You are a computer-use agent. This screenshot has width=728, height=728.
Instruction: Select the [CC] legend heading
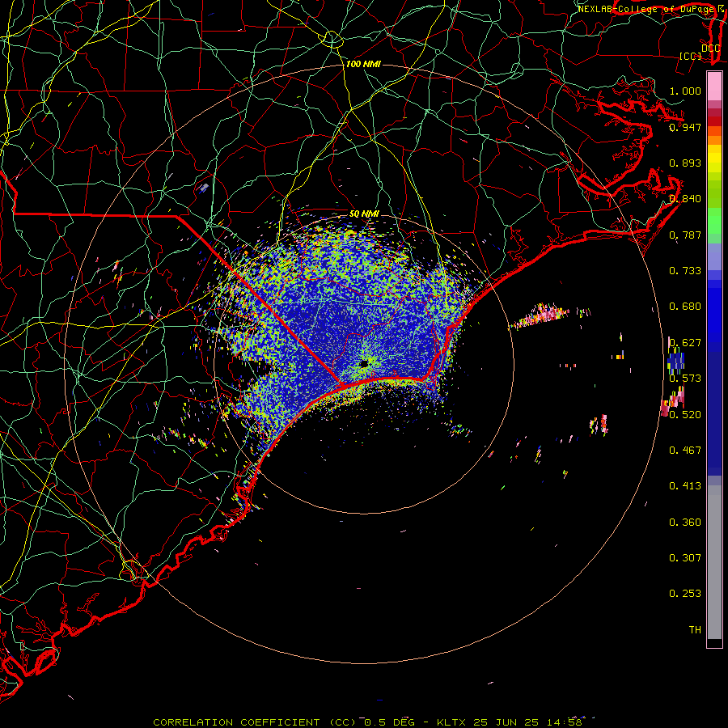[690, 56]
